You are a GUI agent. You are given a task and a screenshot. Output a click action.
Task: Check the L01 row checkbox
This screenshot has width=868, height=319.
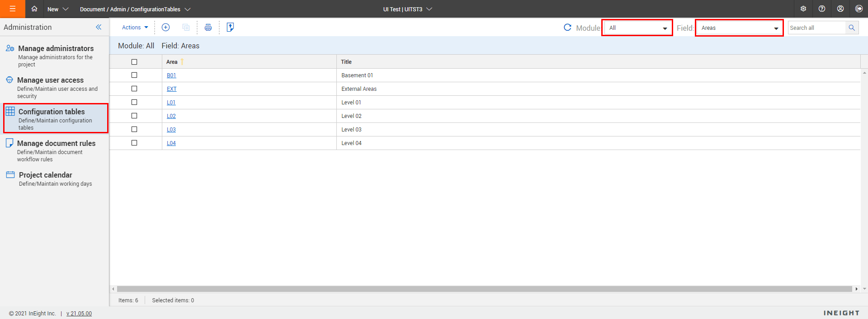point(134,102)
